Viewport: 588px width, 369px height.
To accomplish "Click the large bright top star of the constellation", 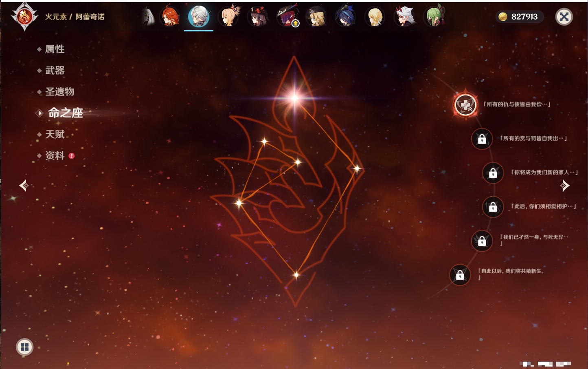I will click(294, 98).
